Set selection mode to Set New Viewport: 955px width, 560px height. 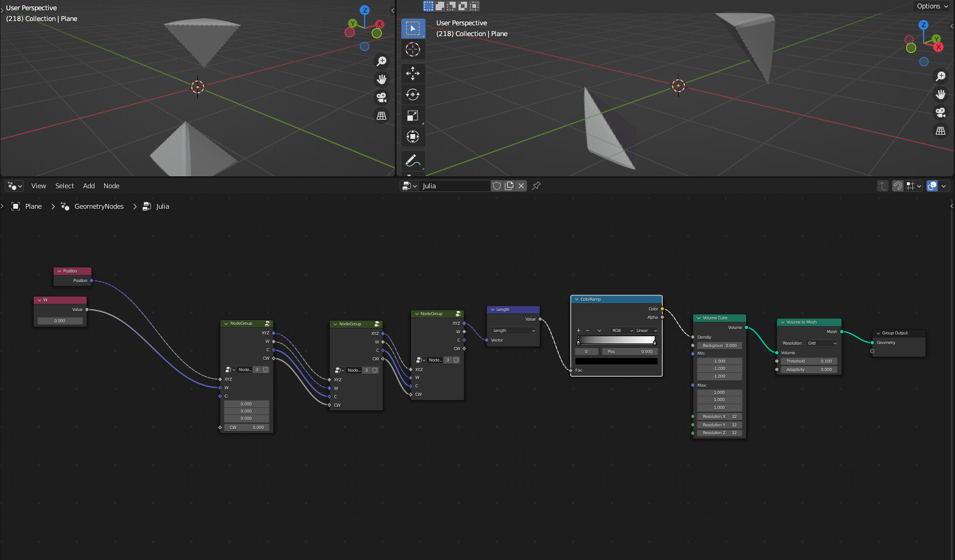click(428, 6)
